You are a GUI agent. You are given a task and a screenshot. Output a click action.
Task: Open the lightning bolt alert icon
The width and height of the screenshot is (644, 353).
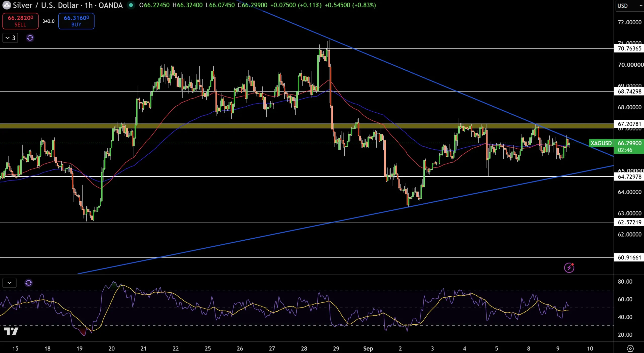point(569,268)
